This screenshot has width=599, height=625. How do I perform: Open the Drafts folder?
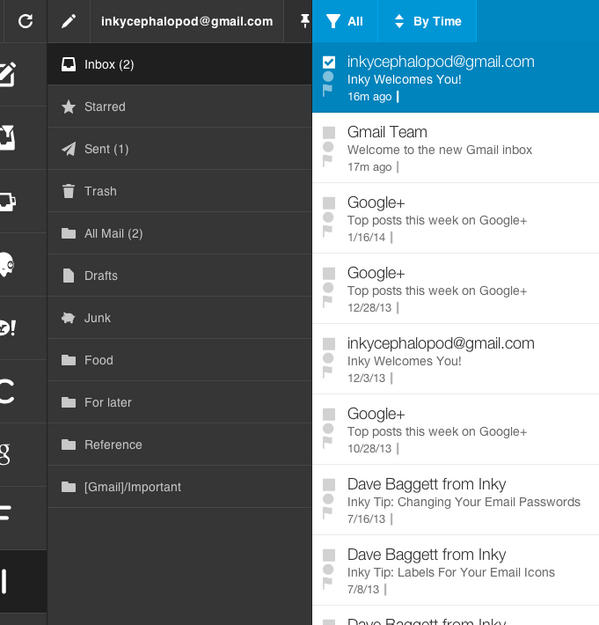[x=179, y=275]
